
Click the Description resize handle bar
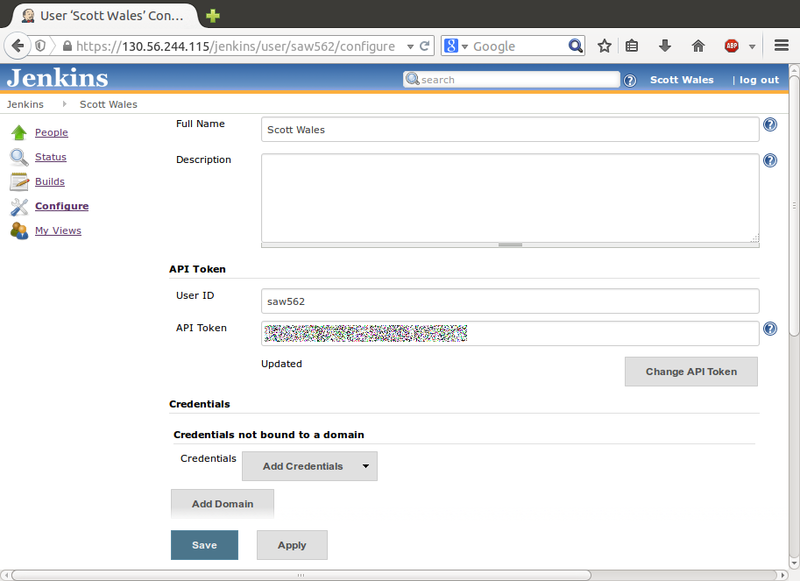510,245
